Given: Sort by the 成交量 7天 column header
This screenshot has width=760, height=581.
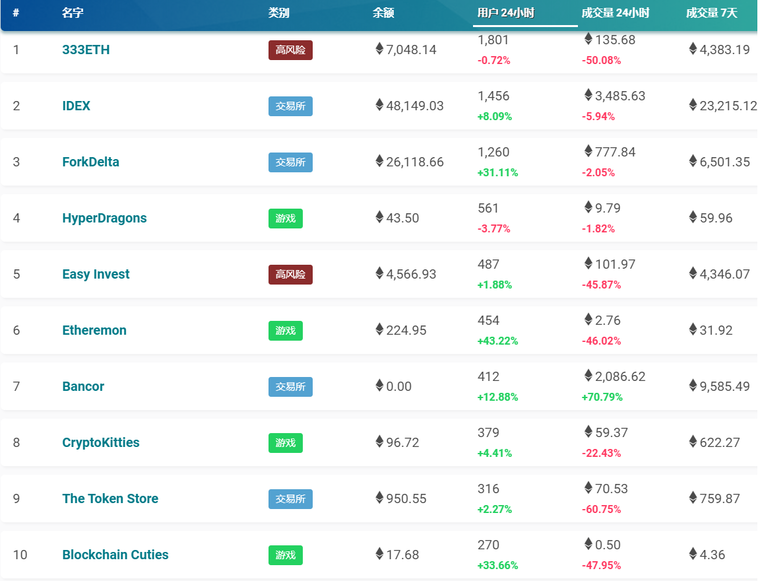Looking at the screenshot, I should [712, 13].
